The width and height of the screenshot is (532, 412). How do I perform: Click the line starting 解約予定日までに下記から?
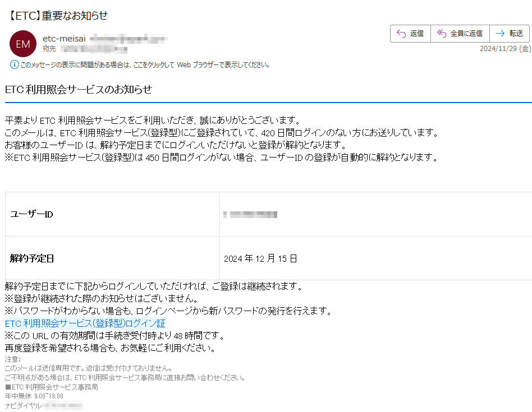pos(154,286)
